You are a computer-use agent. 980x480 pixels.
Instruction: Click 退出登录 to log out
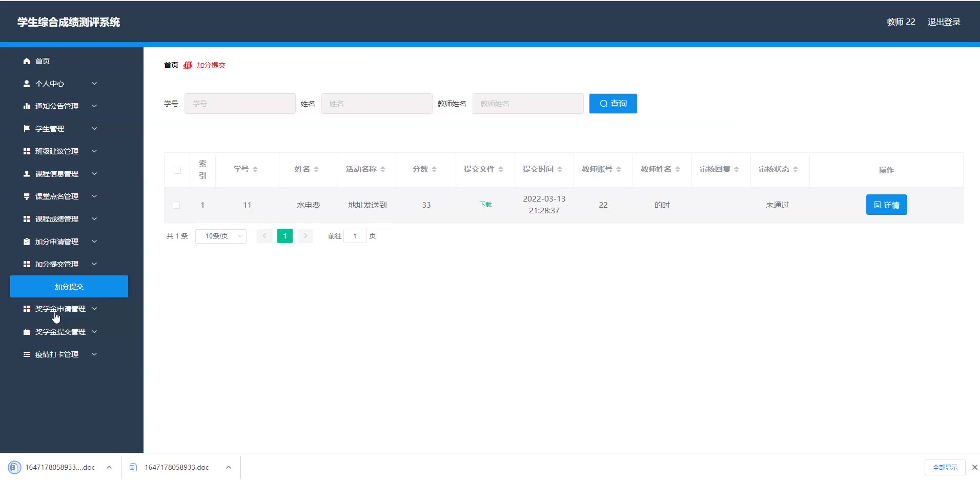point(944,22)
